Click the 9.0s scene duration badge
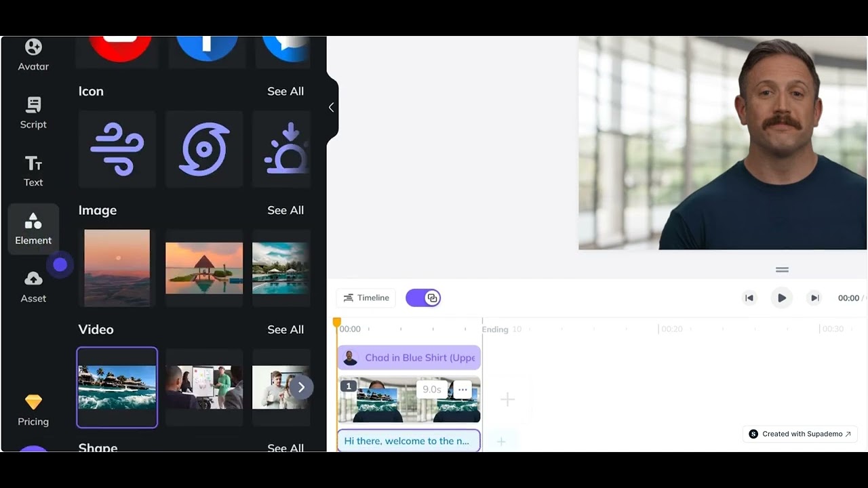868x488 pixels. coord(432,389)
